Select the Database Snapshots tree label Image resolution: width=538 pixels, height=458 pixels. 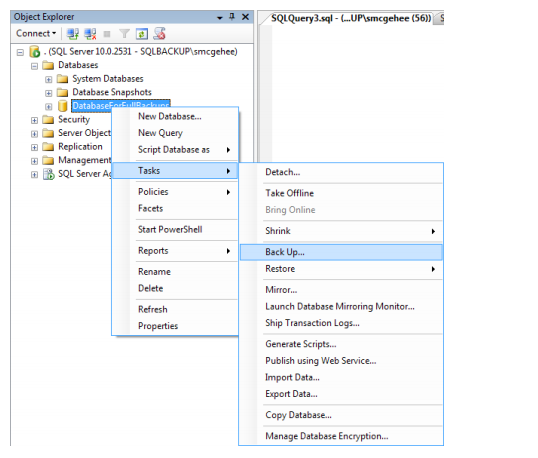(x=112, y=92)
